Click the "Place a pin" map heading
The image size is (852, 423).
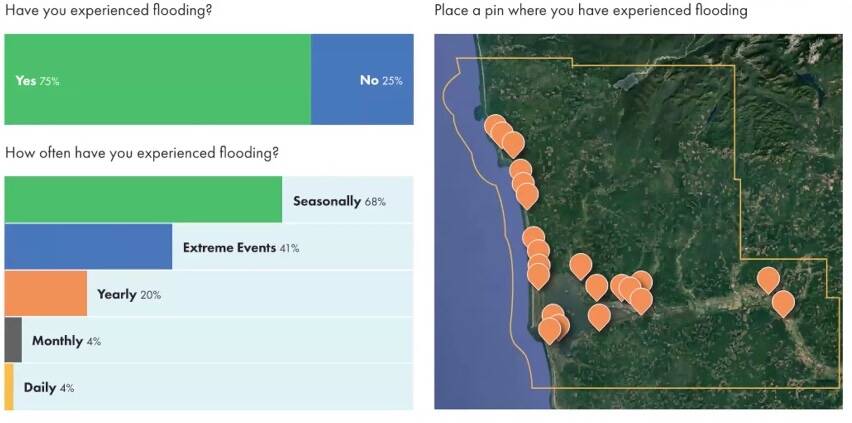point(591,11)
